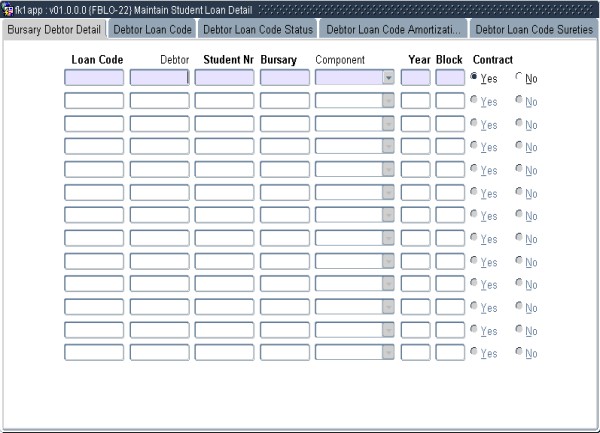Expand the Component dropdown in last row
This screenshot has width=600, height=433.
click(x=388, y=353)
